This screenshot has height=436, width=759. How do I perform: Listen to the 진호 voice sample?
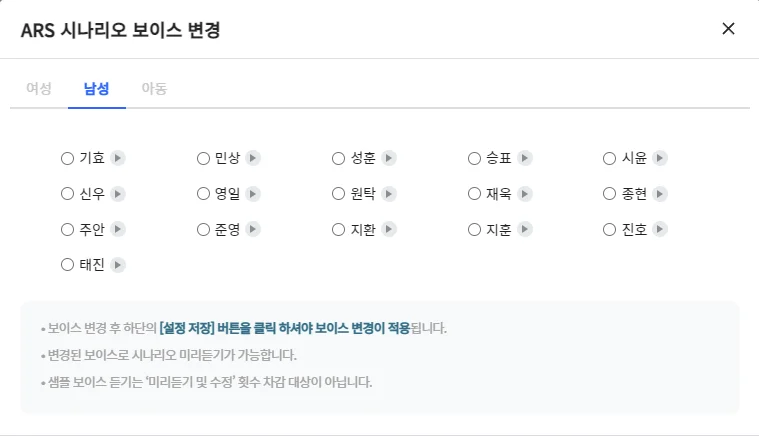[660, 230]
